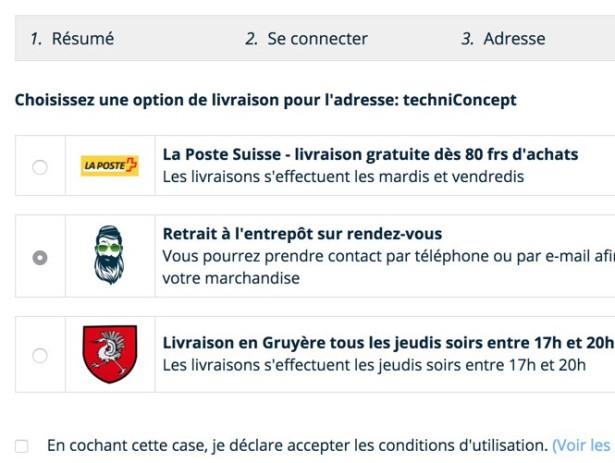Click the Gruyère red shield crest icon
Image resolution: width=615 pixels, height=463 pixels.
pos(110,354)
